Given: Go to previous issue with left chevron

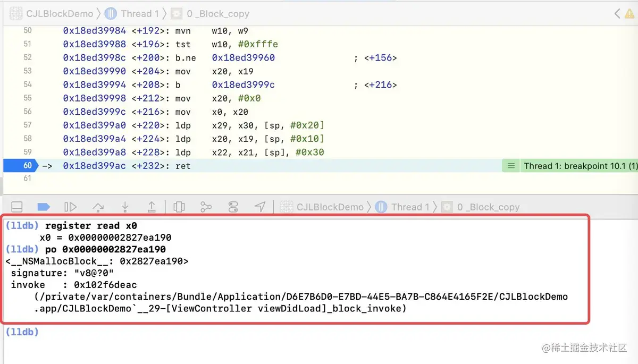Looking at the screenshot, I should click(x=617, y=13).
